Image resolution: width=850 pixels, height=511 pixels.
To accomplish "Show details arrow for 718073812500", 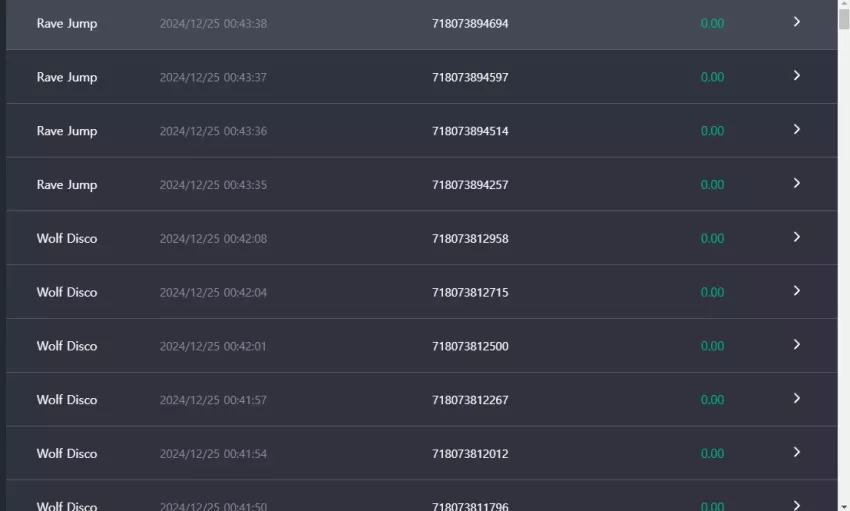I will point(796,345).
